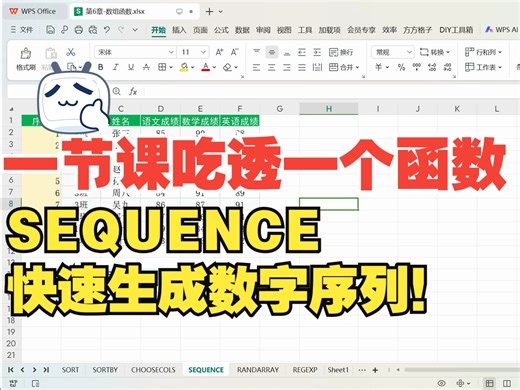Click the percent style icon

click(401, 67)
